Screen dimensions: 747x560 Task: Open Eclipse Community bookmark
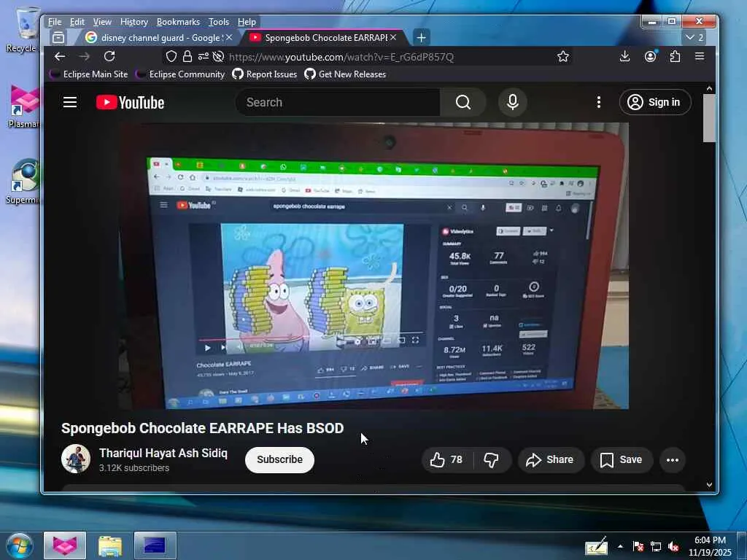pos(180,74)
